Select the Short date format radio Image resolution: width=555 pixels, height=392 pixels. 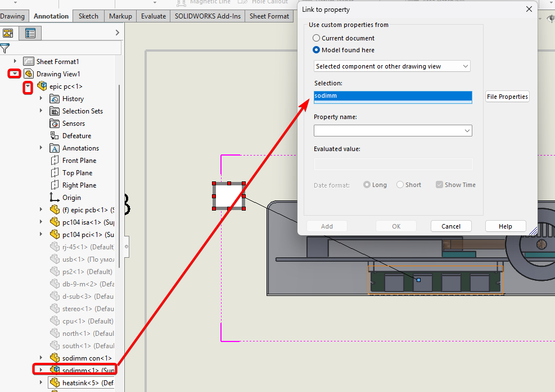coord(400,185)
